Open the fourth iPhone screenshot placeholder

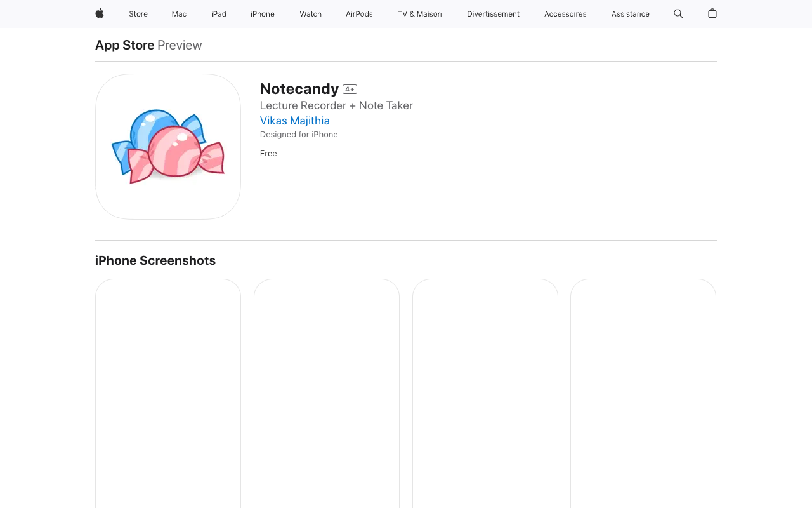pyautogui.click(x=643, y=394)
